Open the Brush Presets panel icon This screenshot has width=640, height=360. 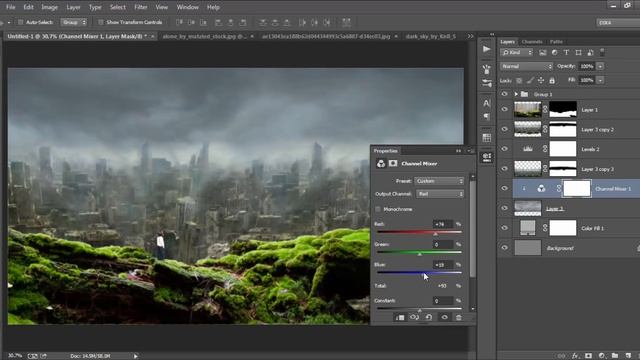(487, 70)
